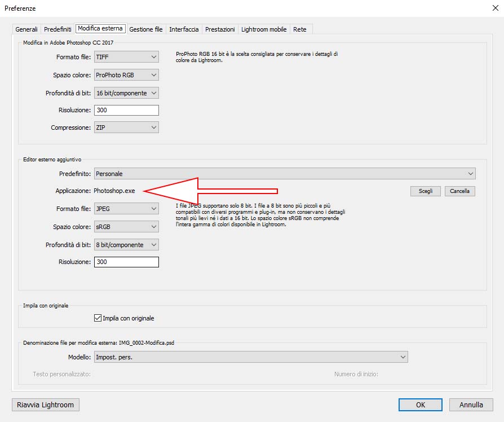The image size is (504, 422).
Task: Open the JPEG file format dropdown
Action: 126,209
